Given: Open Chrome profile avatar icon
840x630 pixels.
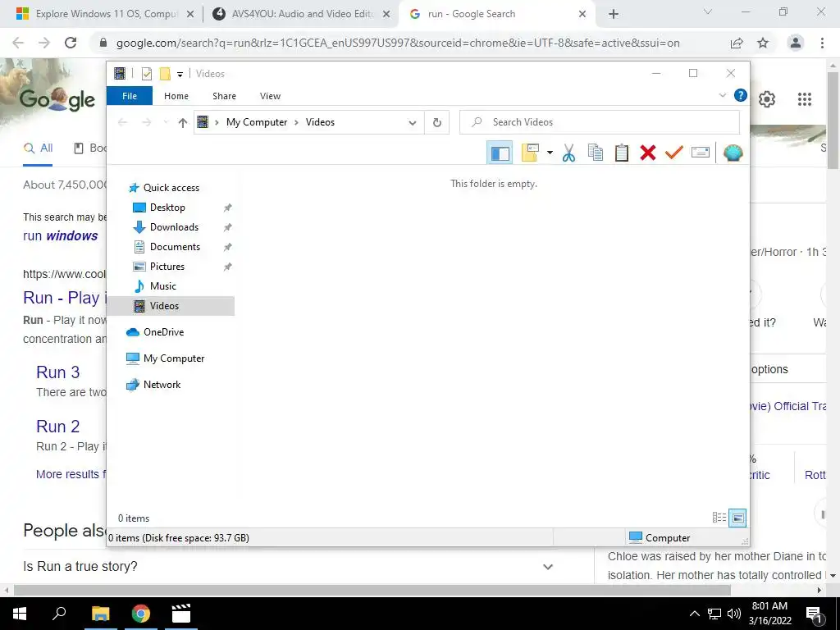Looking at the screenshot, I should pos(796,43).
